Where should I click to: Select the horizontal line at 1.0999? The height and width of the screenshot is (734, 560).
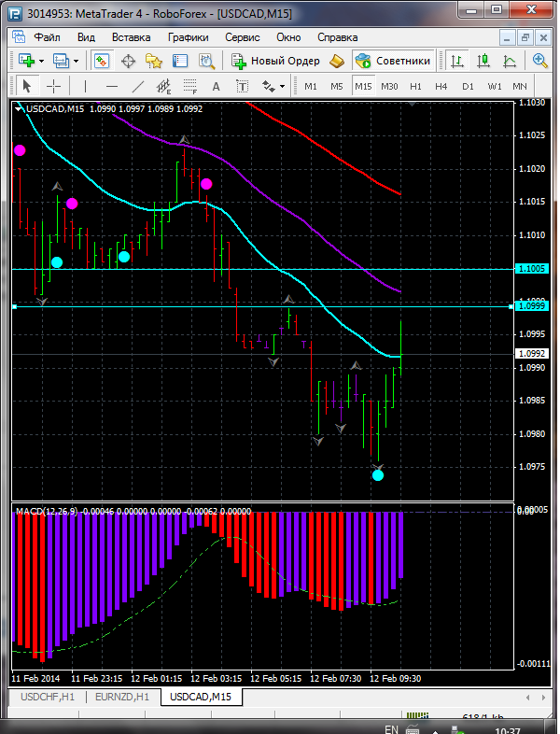coord(262,306)
